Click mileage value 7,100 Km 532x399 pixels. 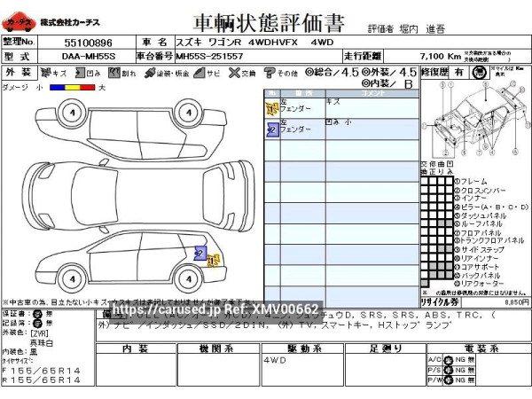[441, 57]
